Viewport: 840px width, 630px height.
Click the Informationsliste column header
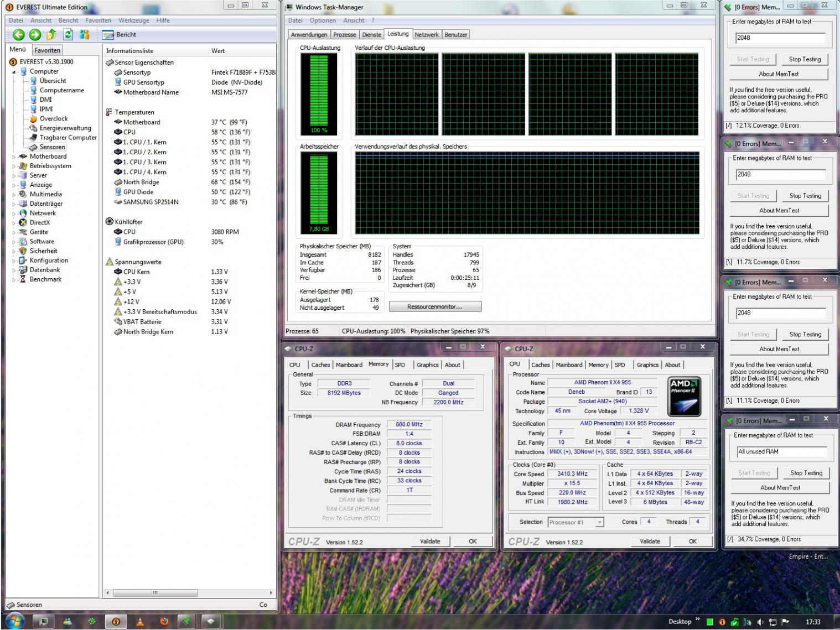[156, 51]
